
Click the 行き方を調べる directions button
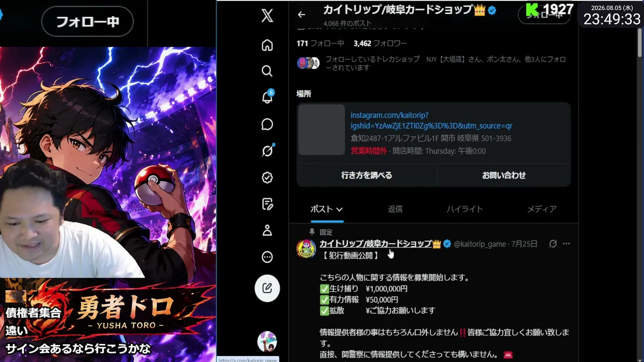click(x=367, y=175)
